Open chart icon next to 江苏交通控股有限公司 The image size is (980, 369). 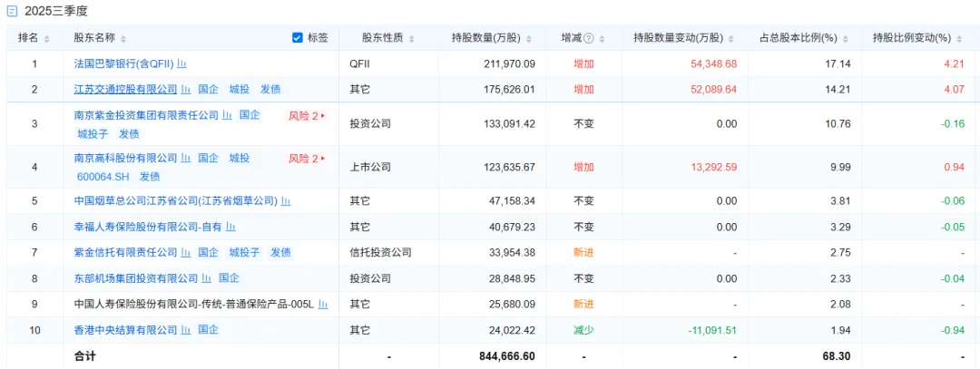point(186,89)
